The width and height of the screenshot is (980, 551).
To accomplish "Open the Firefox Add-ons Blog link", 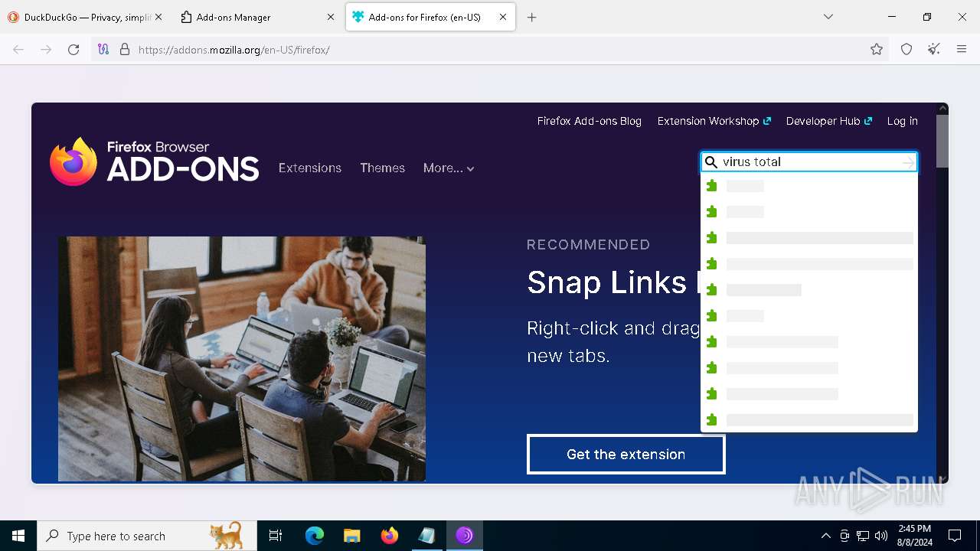I will coord(590,121).
